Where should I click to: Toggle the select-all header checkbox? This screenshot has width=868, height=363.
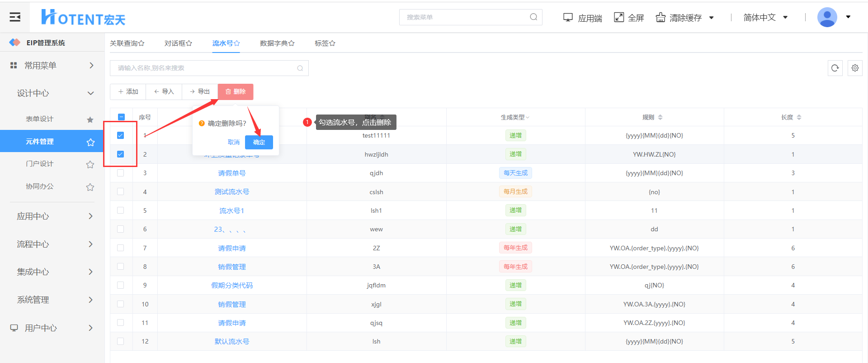tap(121, 117)
